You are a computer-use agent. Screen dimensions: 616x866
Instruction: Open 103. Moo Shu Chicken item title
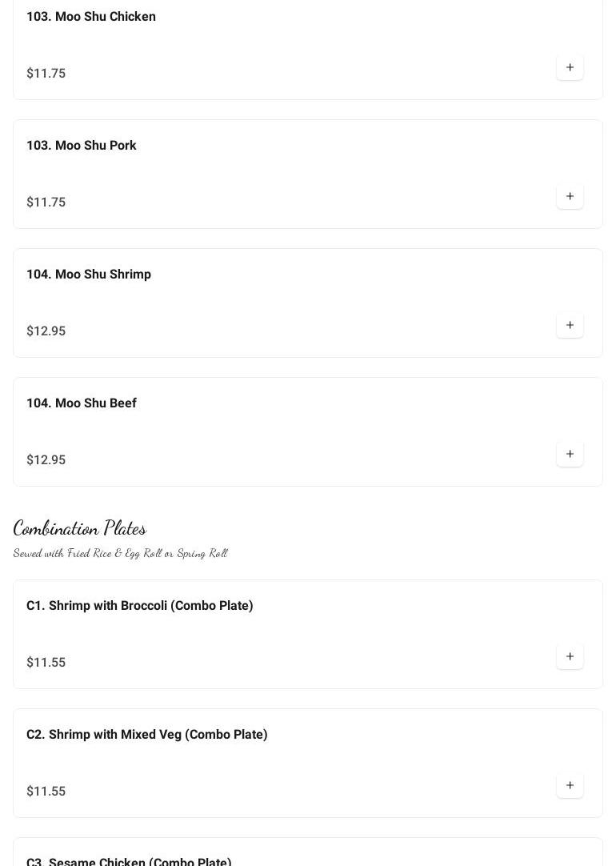pyautogui.click(x=91, y=17)
